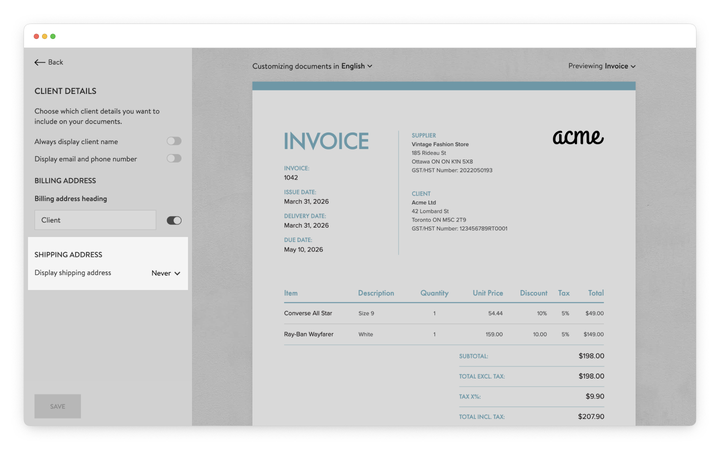Click the Vintage Fashion Store supplier name
The width and height of the screenshot is (720, 450).
440,144
